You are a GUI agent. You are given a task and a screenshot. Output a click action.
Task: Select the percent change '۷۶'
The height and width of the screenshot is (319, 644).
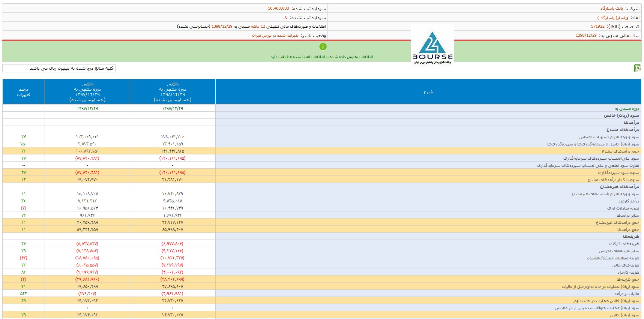tap(24, 215)
